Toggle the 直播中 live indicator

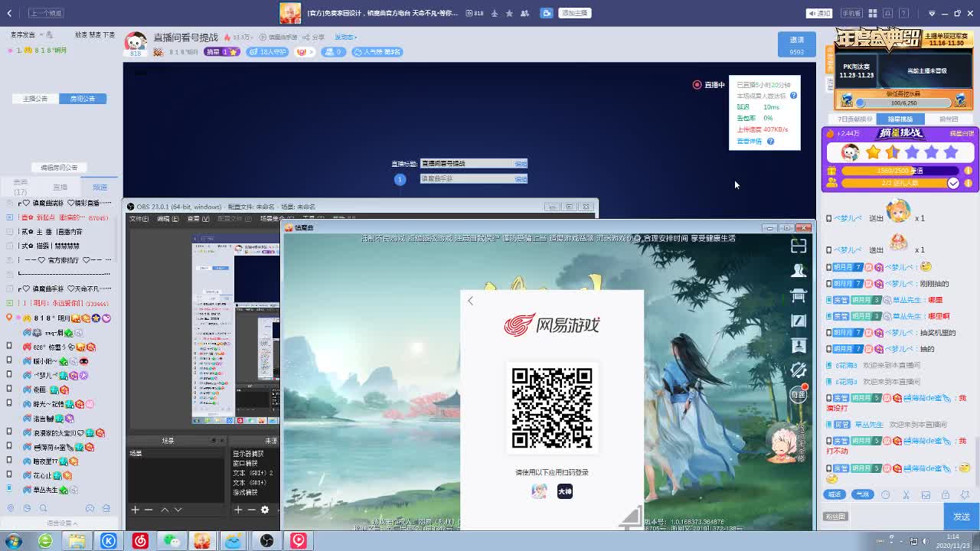coord(708,85)
